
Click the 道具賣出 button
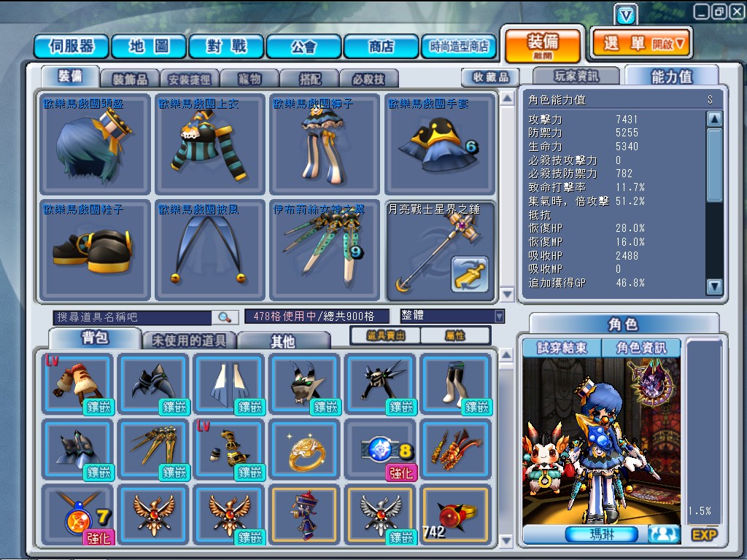(385, 335)
